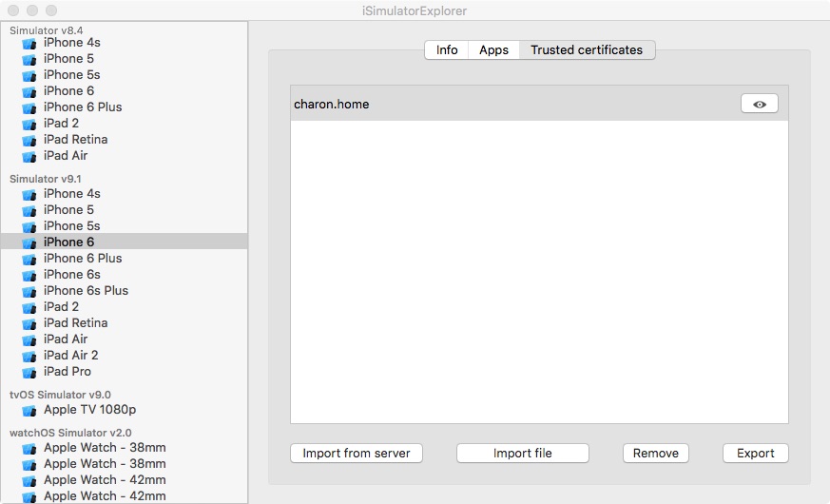Click the Import file button

pyautogui.click(x=523, y=454)
